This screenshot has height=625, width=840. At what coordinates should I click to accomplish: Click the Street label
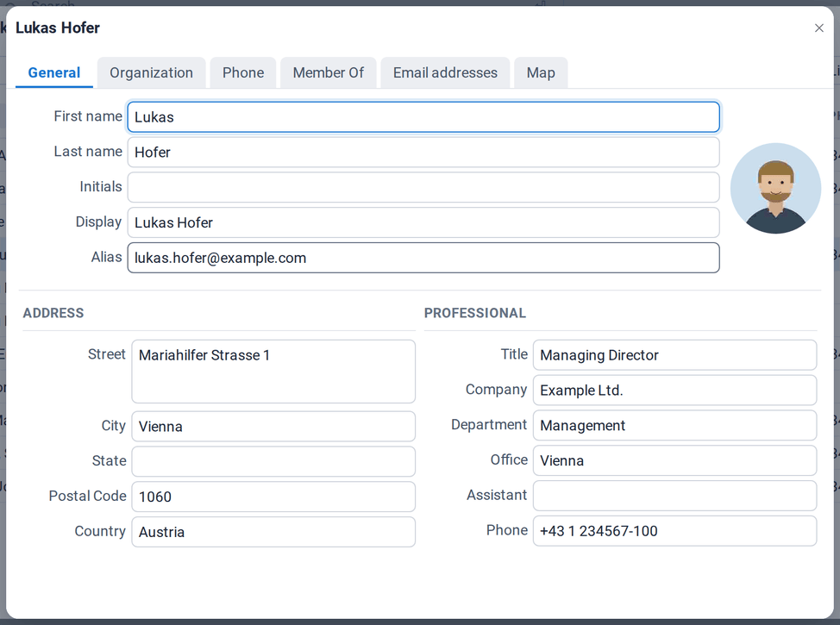point(107,354)
